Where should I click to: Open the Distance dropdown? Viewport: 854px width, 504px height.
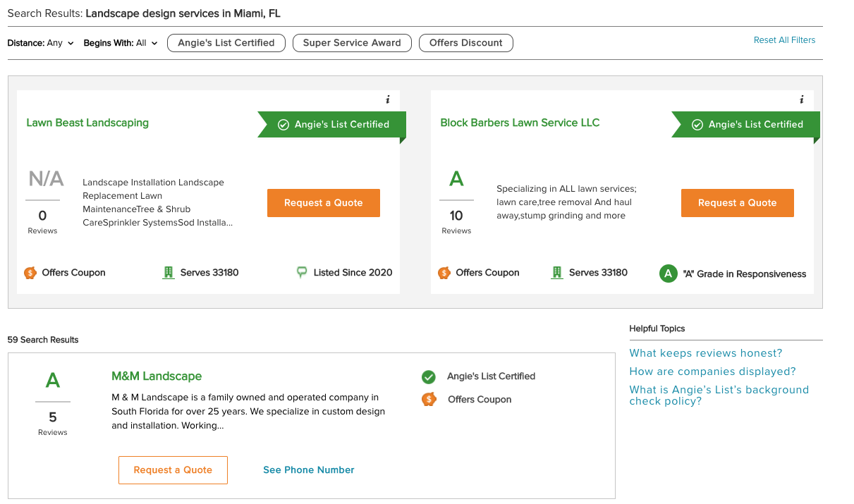(x=40, y=43)
